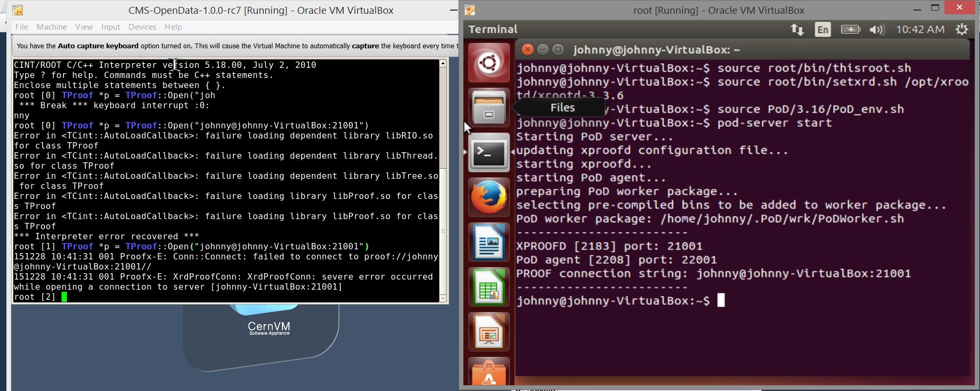Open the battery indicator menu
The image size is (980, 391).
850,30
